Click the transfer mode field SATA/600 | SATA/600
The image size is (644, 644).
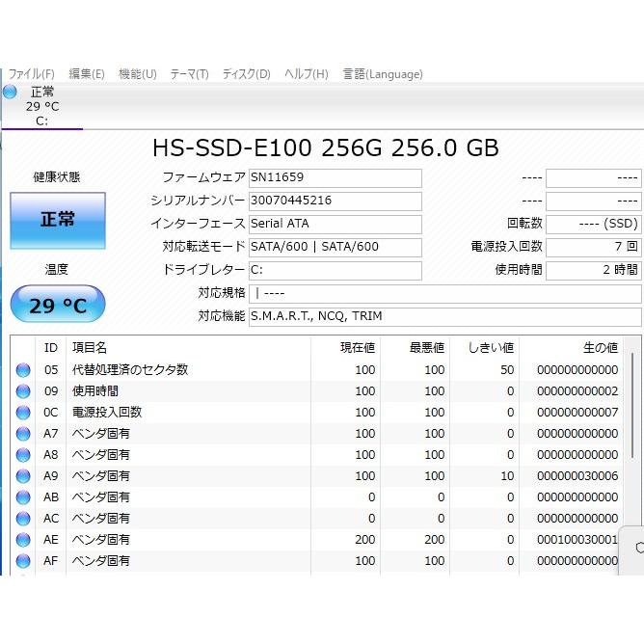coord(335,247)
